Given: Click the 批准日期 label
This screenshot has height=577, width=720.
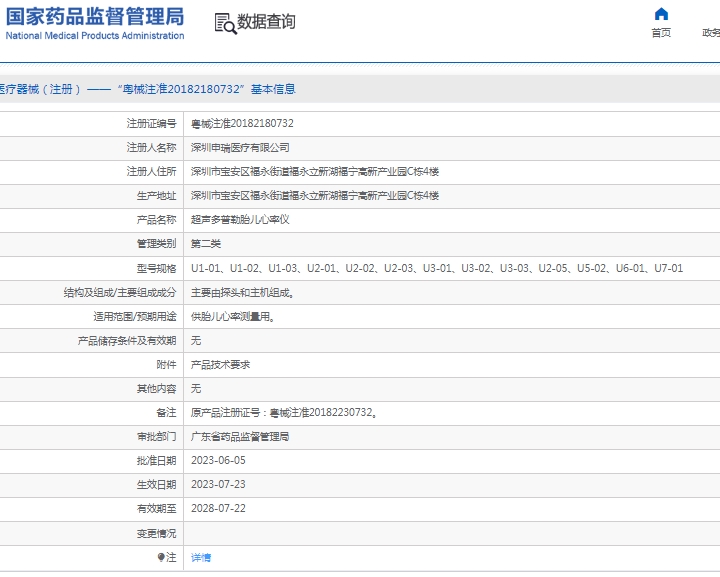Looking at the screenshot, I should point(157,460).
